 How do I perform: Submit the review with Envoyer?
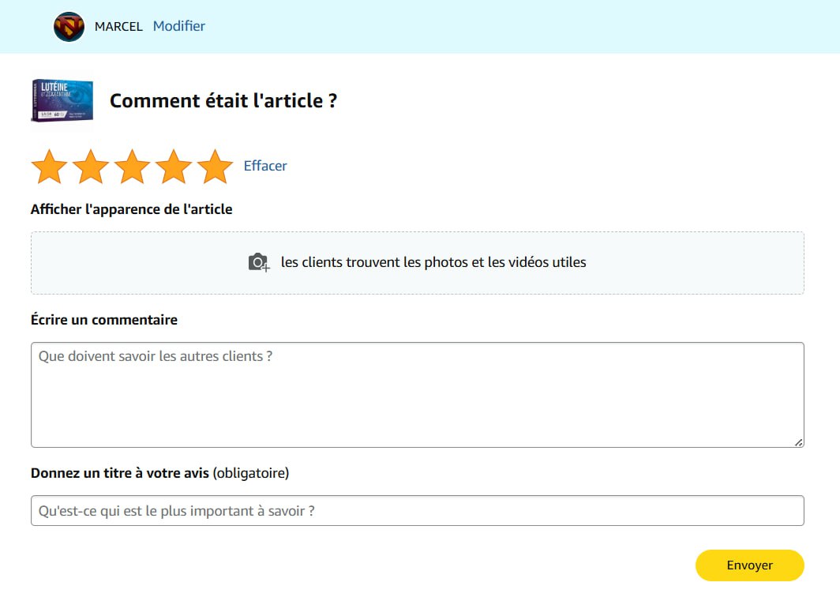(x=749, y=565)
